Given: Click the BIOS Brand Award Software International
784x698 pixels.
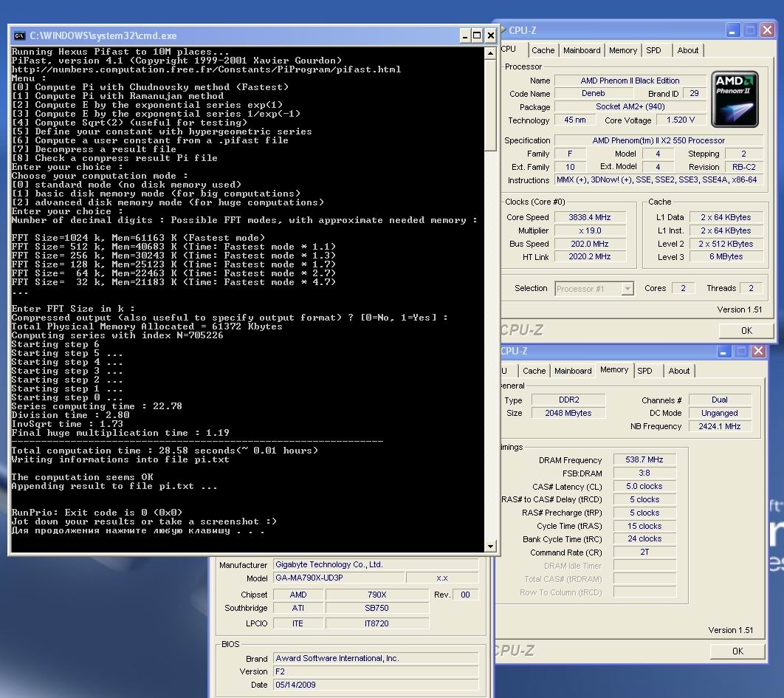Looking at the screenshot, I should point(376,658).
